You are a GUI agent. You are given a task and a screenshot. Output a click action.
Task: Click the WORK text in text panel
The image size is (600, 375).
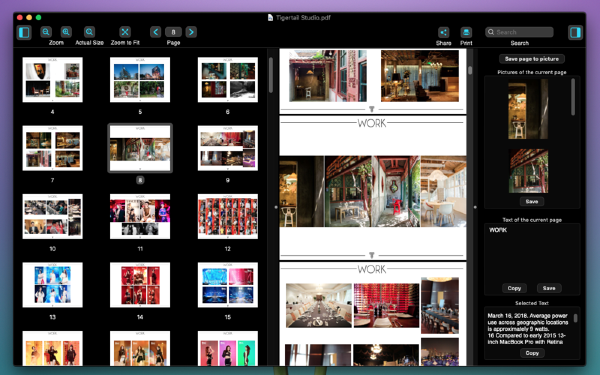coord(498,230)
